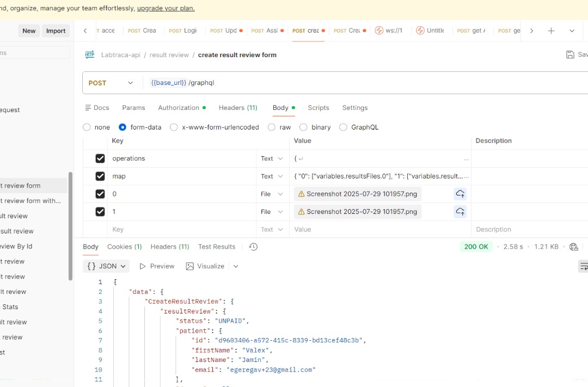Open a new tab with plus icon
Screen dimensions: 588x387
coord(551,31)
